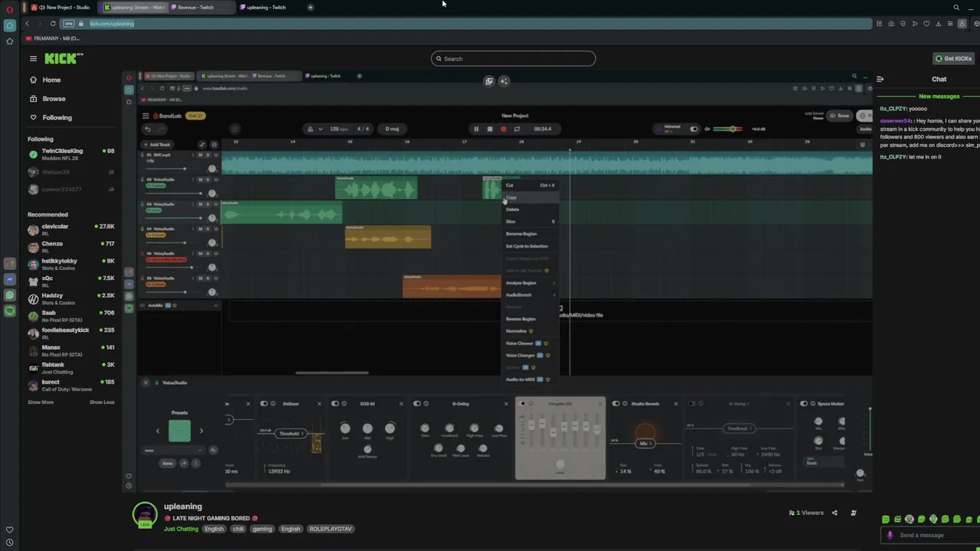The image size is (980, 551).
Task: Choose Normalize in context menu
Action: (531, 331)
